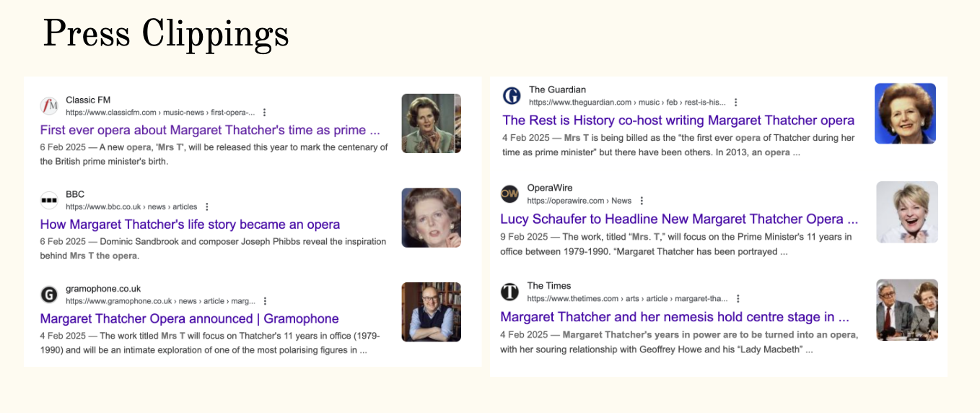
Task: Open 'How Margaret Thatcher's life story became an opera'
Action: (x=190, y=225)
